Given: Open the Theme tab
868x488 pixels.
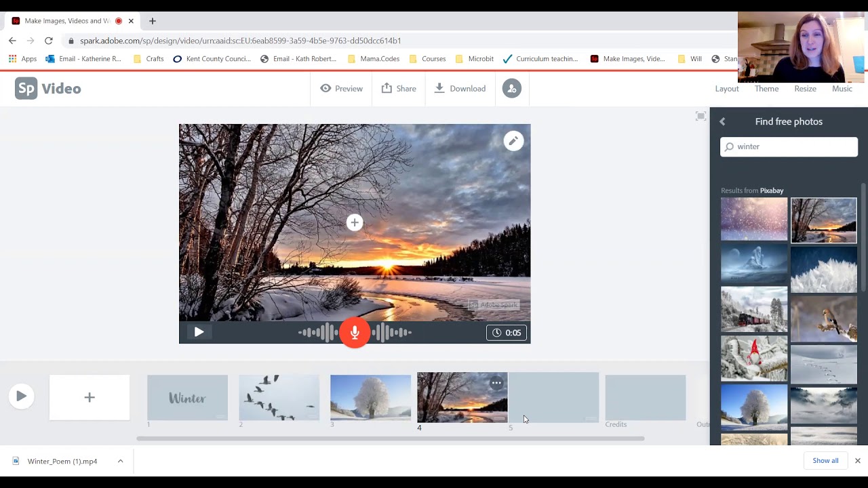Looking at the screenshot, I should click(767, 89).
